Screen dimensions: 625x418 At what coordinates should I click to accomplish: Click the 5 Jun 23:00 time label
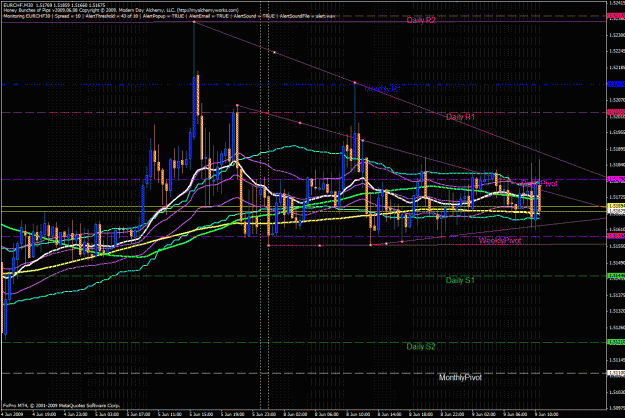[265, 414]
